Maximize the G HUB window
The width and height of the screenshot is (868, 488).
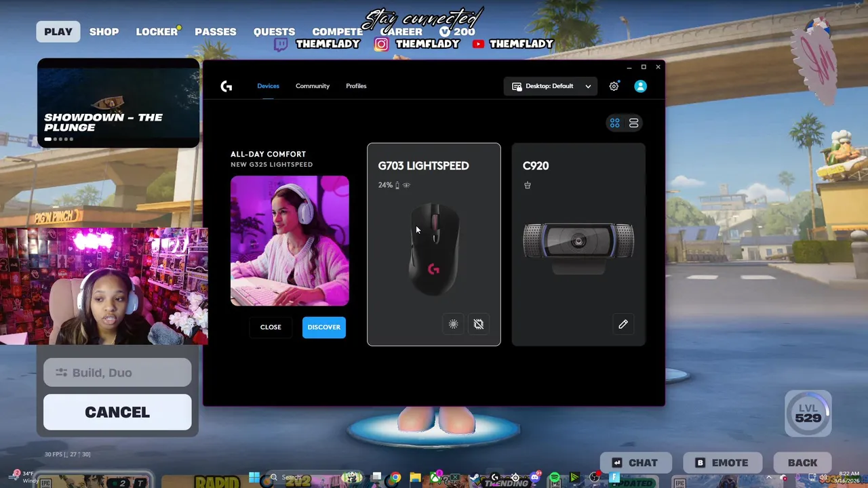click(x=644, y=67)
